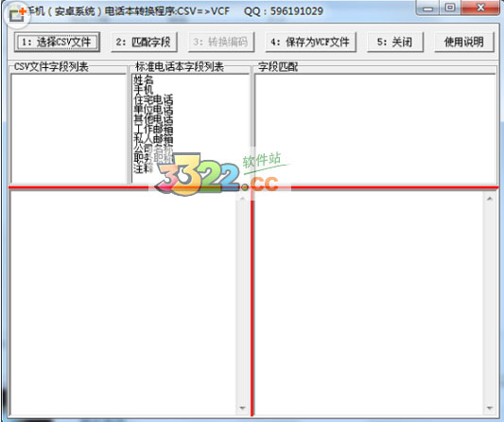Viewport: 504px width, 422px height.
Task: Click the app icon in title bar
Action: (x=16, y=14)
